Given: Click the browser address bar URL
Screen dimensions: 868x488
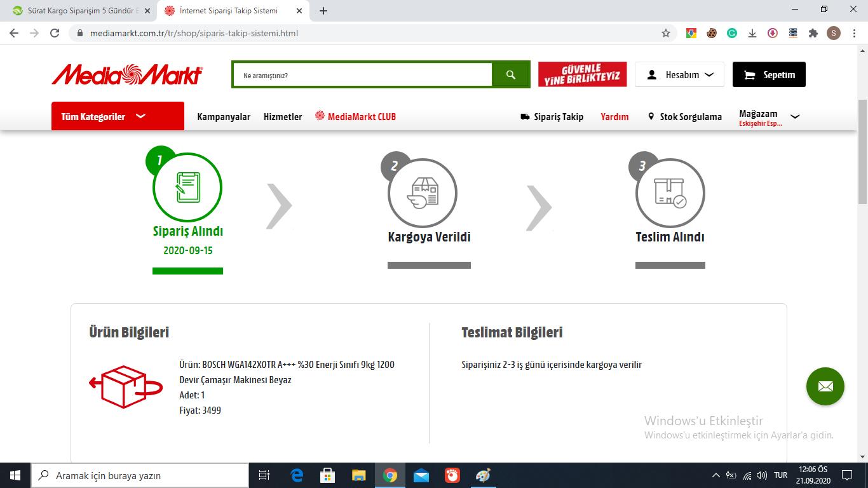Looking at the screenshot, I should coord(194,33).
